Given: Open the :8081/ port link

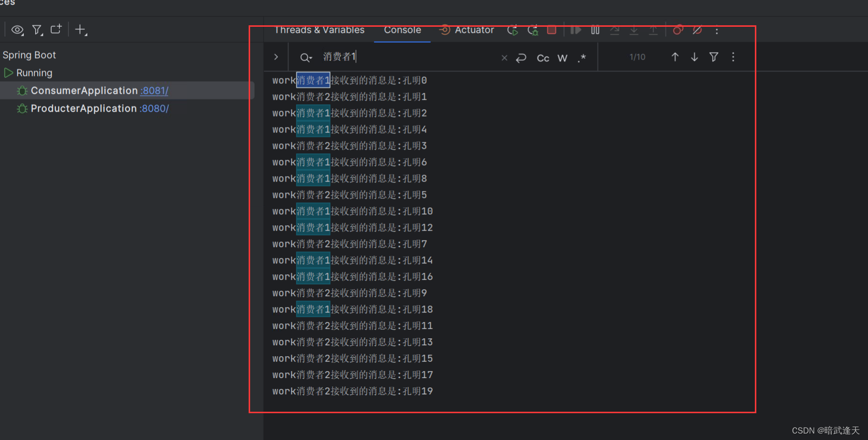Looking at the screenshot, I should (x=154, y=91).
